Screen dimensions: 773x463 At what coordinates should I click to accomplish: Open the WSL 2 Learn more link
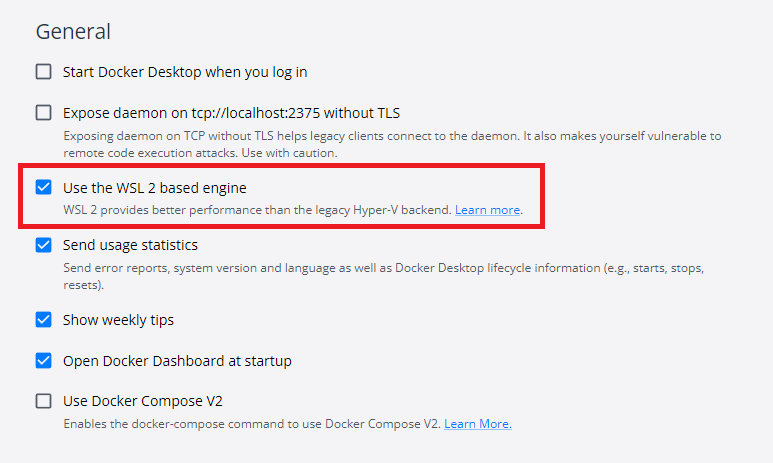coord(487,210)
